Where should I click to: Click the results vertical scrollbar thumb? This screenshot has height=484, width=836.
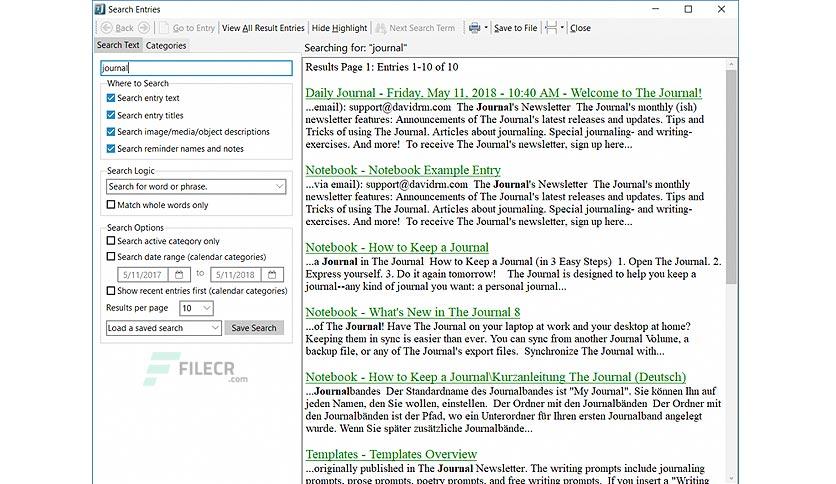click(x=731, y=176)
